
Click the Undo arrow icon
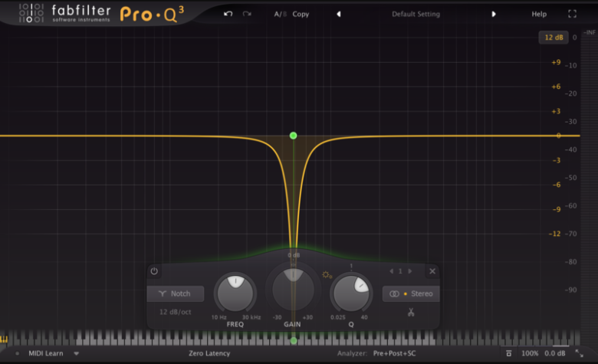228,14
